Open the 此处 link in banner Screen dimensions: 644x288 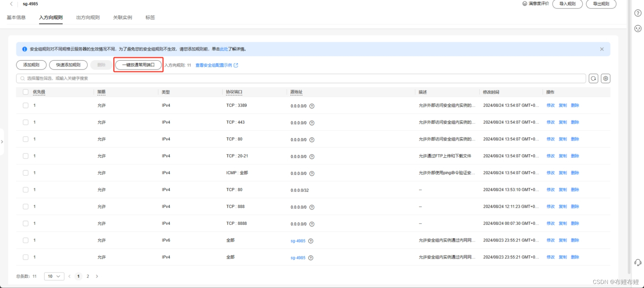click(x=224, y=49)
